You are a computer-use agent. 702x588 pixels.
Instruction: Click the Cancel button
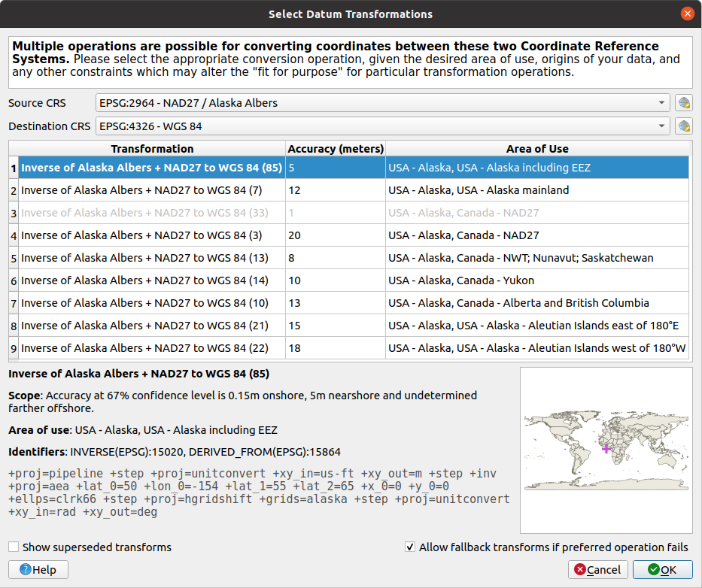(598, 570)
